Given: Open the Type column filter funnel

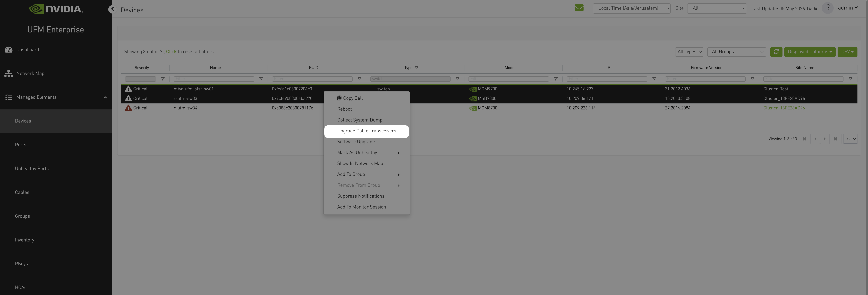Looking at the screenshot, I should coord(457,79).
